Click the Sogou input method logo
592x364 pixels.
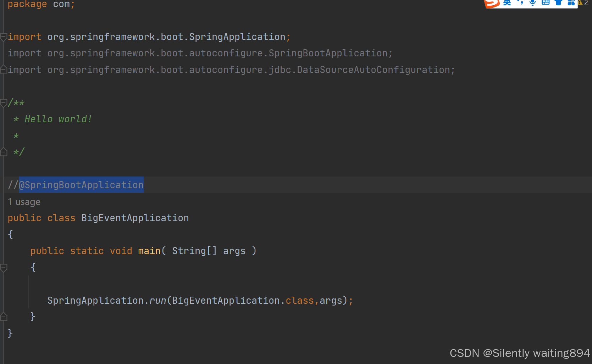491,4
